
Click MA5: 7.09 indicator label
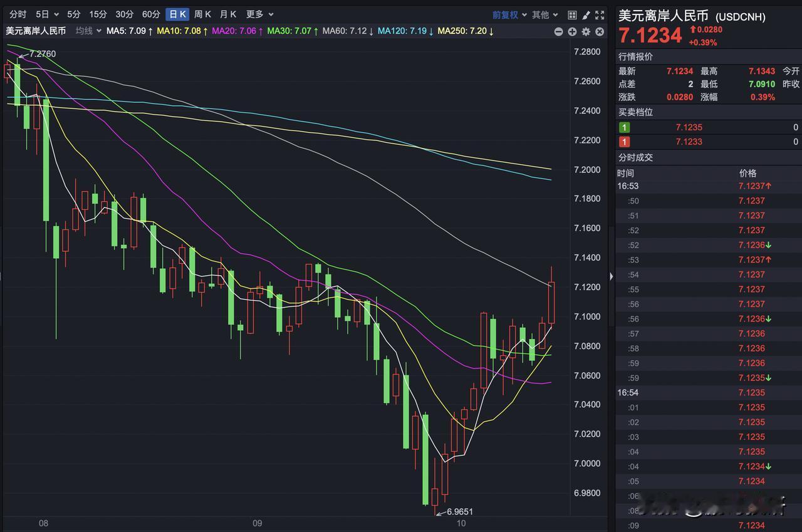[130, 31]
